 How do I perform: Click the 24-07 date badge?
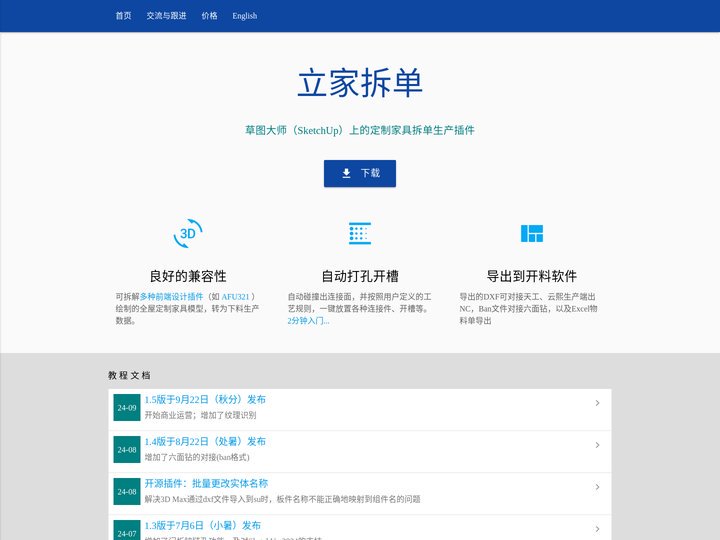127,532
